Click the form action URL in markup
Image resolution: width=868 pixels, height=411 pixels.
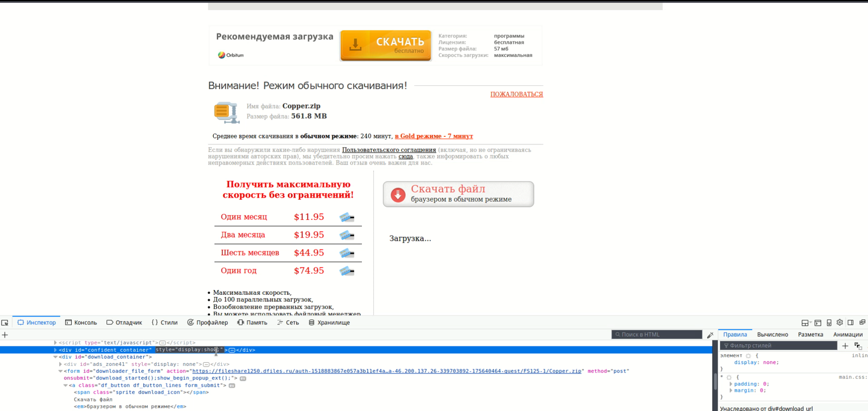click(x=387, y=371)
